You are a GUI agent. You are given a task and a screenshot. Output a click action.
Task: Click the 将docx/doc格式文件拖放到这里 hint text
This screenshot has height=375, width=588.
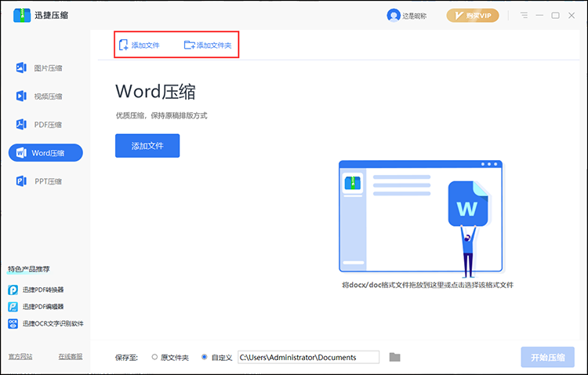point(428,285)
